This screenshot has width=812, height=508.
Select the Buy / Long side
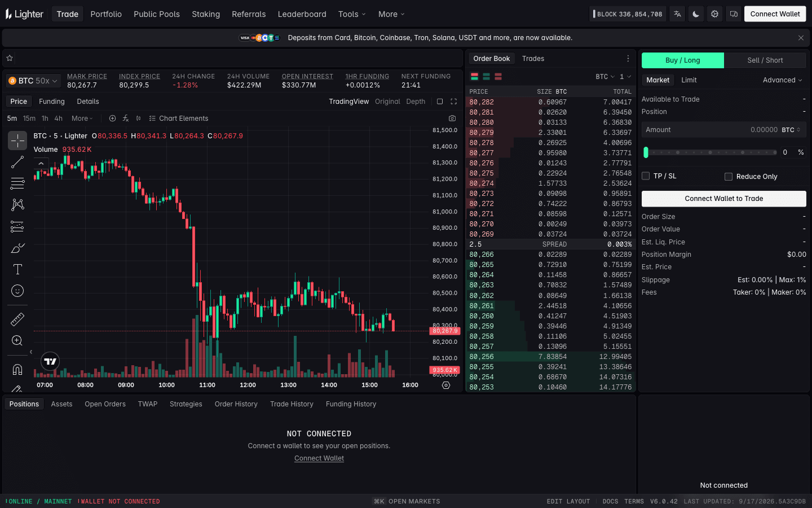click(683, 60)
